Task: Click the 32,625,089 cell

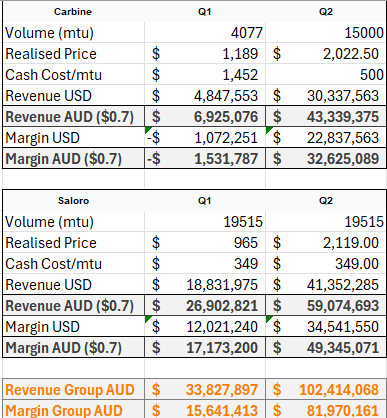Action: click(x=326, y=159)
